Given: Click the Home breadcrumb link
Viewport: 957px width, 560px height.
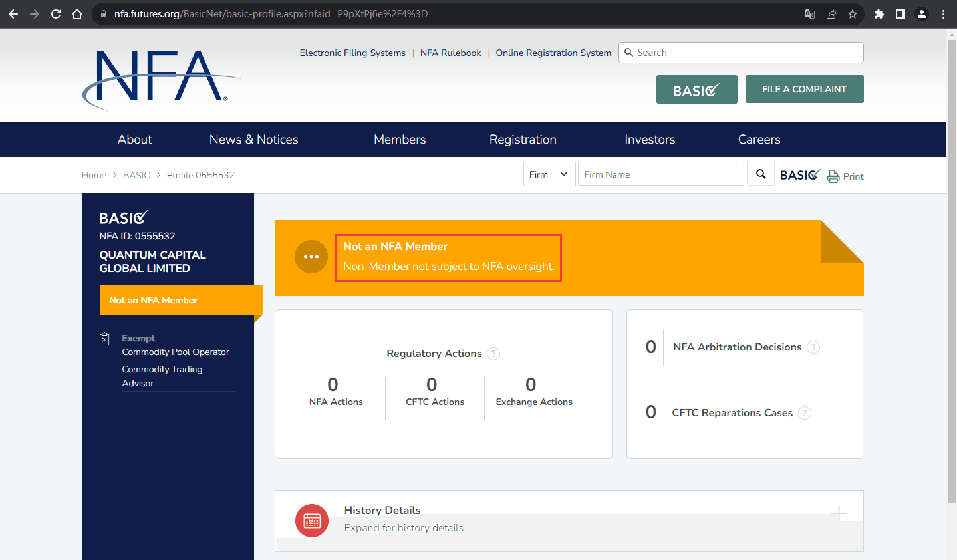Looking at the screenshot, I should [x=94, y=175].
